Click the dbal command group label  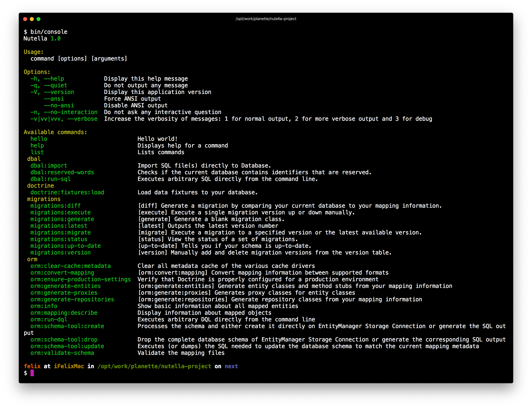34,159
